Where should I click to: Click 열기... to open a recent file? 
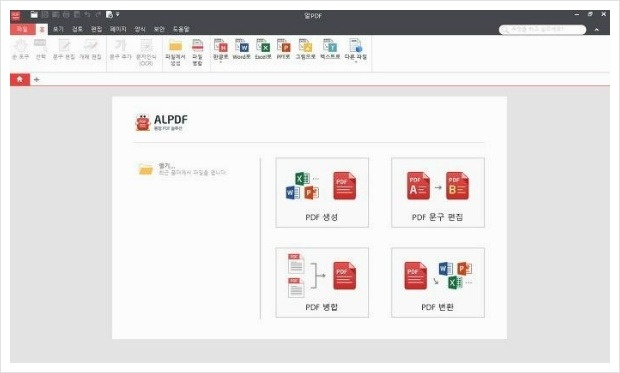[x=166, y=166]
